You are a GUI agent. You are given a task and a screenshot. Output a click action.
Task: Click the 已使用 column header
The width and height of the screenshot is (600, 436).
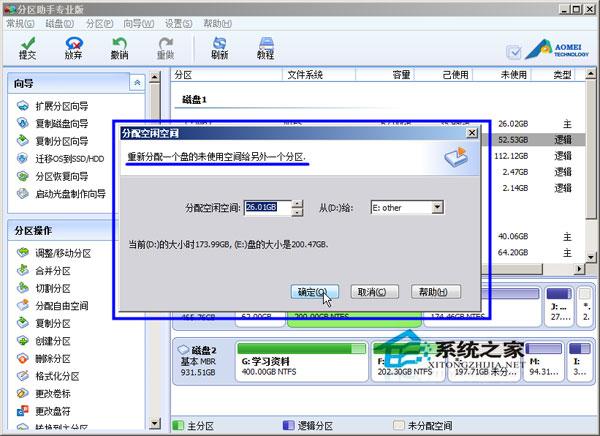444,75
